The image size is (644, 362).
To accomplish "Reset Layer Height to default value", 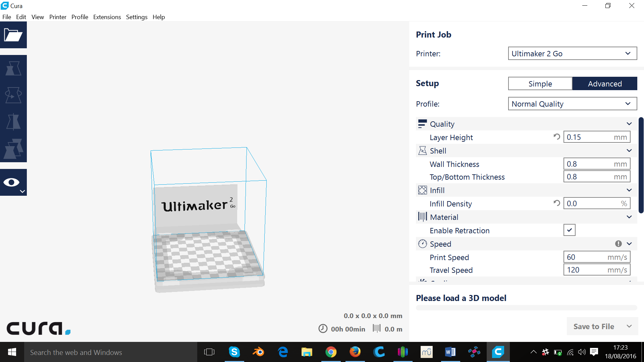I will tap(557, 137).
